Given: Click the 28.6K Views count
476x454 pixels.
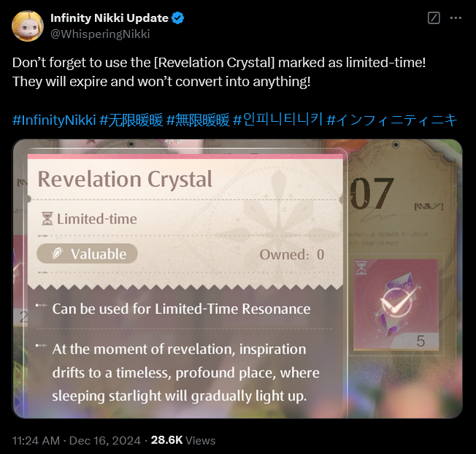Looking at the screenshot, I should click(x=183, y=440).
